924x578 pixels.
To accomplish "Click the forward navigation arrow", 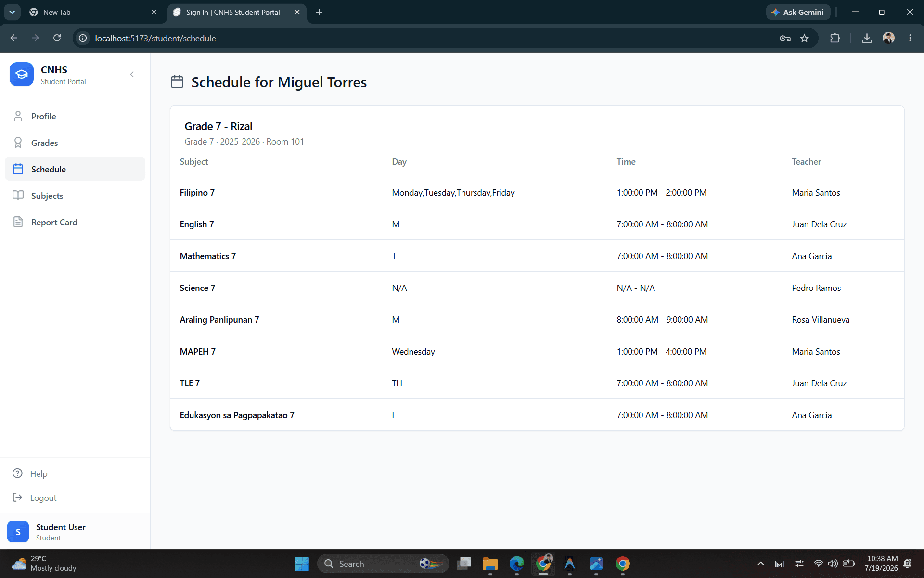I will [x=35, y=38].
